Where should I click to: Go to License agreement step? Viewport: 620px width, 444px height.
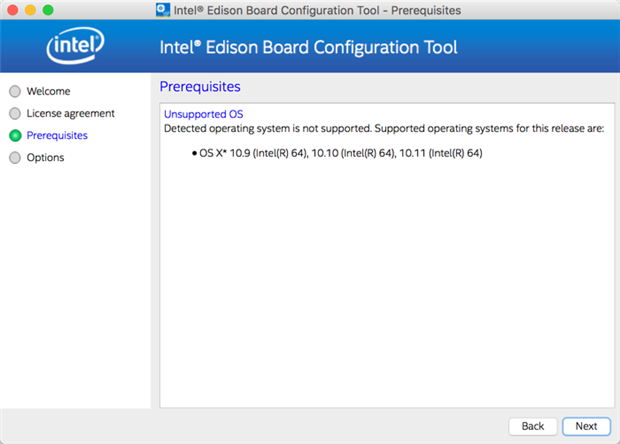pos(70,113)
